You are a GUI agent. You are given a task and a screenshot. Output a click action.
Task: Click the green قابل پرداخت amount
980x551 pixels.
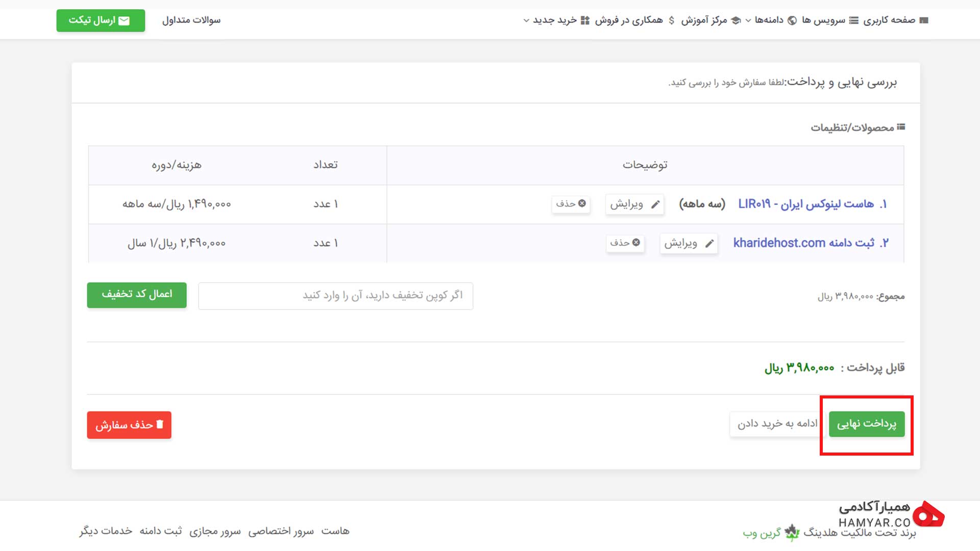[x=799, y=368]
